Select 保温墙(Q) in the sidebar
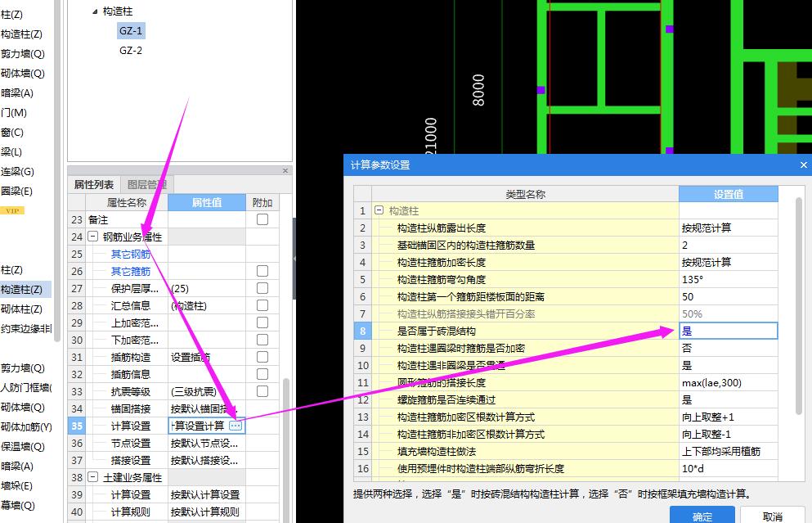This screenshot has height=523, width=812. click(x=23, y=446)
